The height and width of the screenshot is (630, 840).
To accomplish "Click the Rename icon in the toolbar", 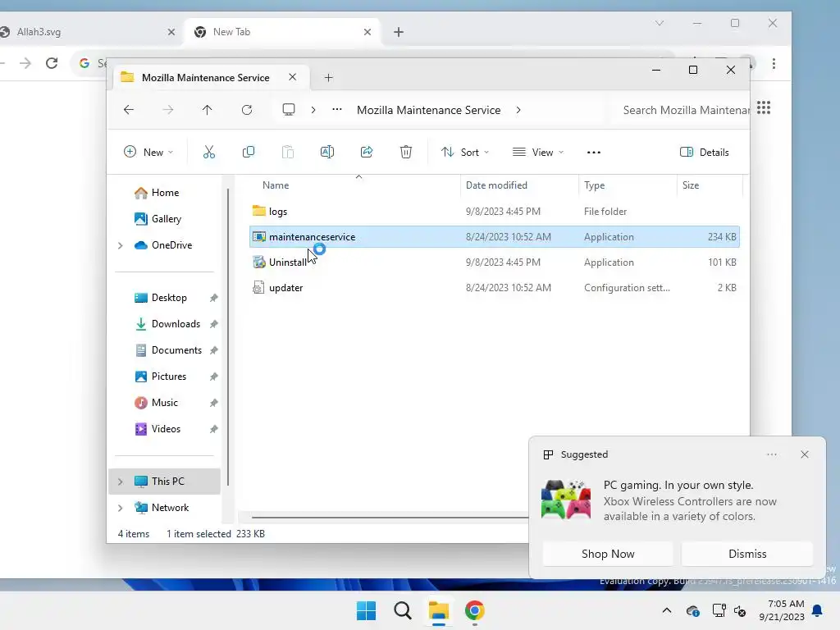I will (326, 152).
